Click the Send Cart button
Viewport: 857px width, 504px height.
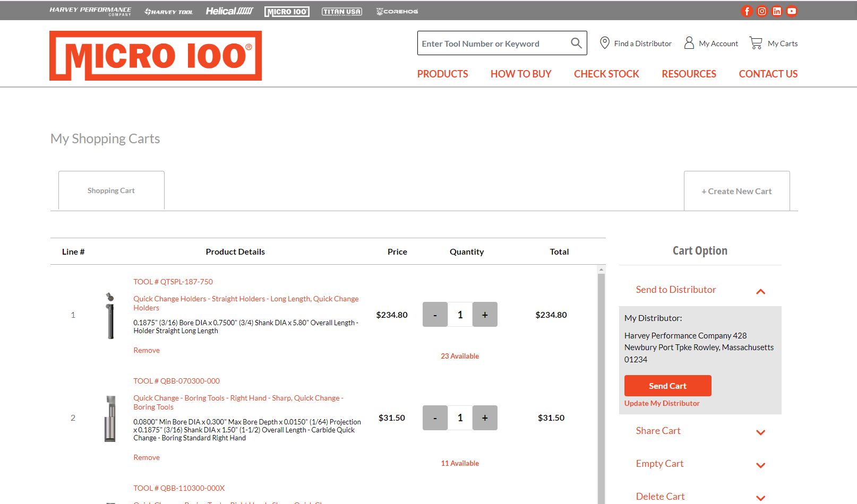pyautogui.click(x=667, y=386)
